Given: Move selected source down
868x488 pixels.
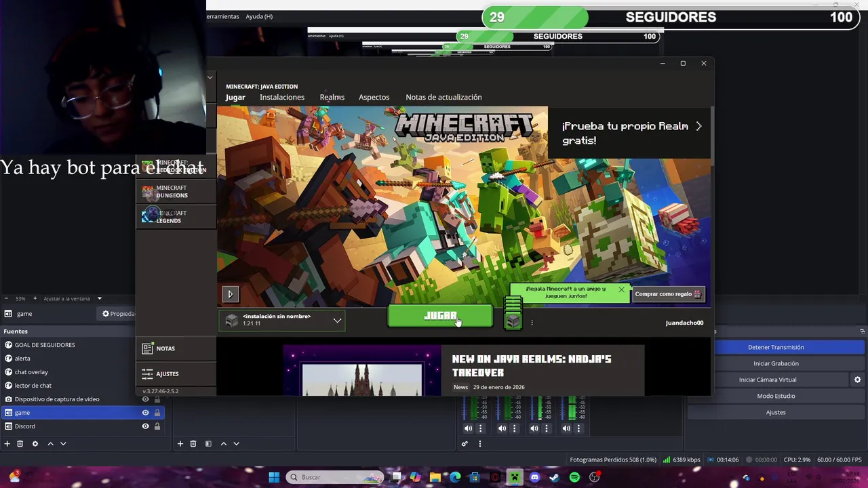Looking at the screenshot, I should (x=63, y=444).
